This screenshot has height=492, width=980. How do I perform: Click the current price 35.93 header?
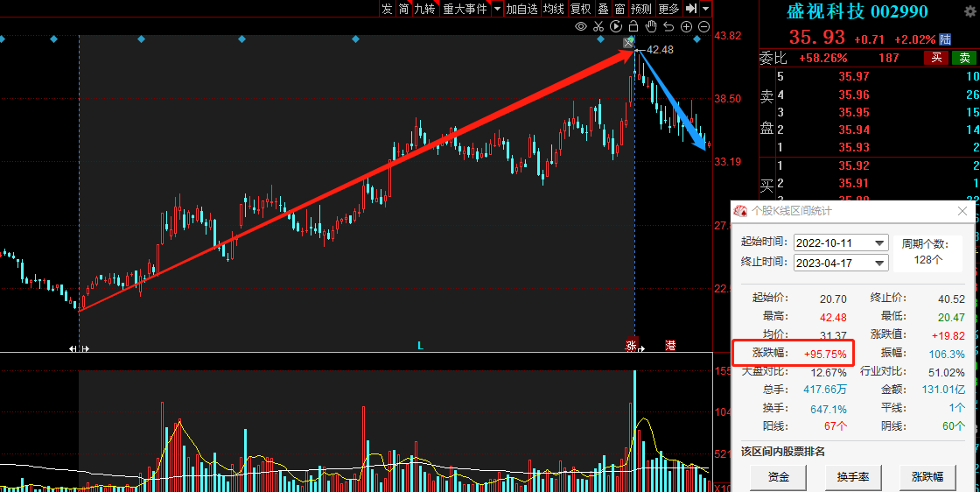[x=817, y=38]
